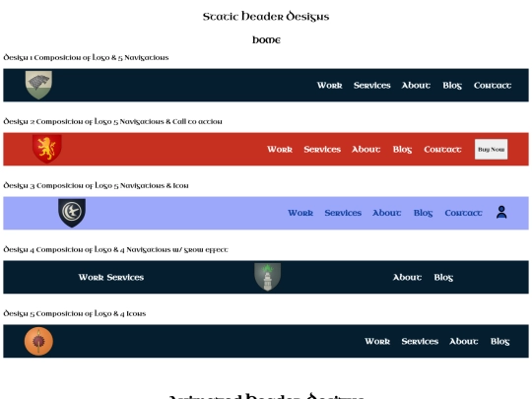Click the Stark direwolf shield logo
This screenshot has height=399, width=532.
click(38, 85)
